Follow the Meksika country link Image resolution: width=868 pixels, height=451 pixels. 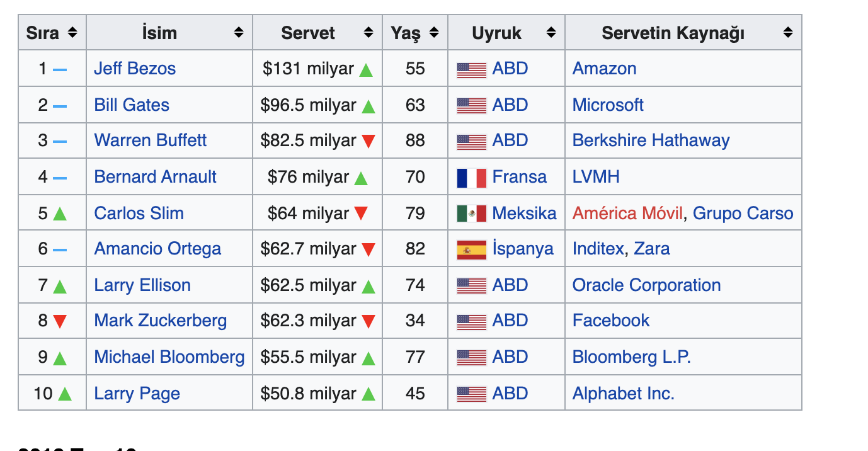click(x=524, y=214)
